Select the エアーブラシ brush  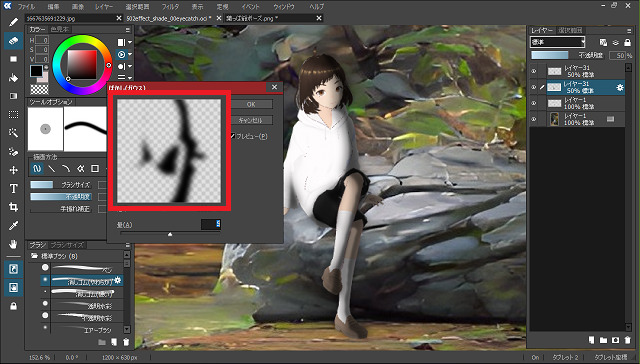pyautogui.click(x=81, y=329)
